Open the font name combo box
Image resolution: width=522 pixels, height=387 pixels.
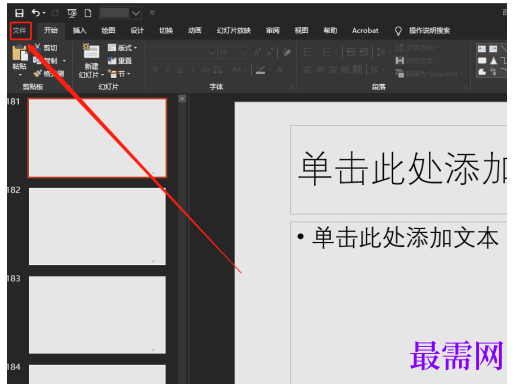183,52
